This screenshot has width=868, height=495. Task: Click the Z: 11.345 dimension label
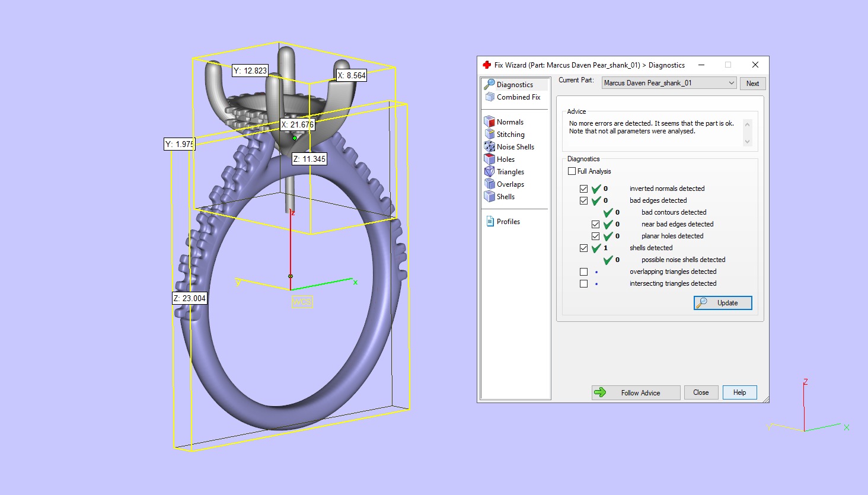[x=309, y=159]
